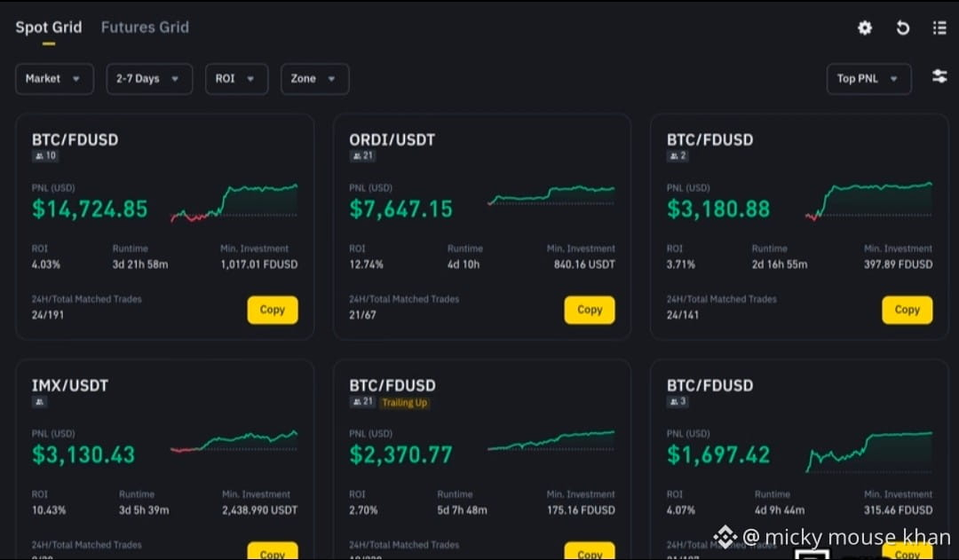The image size is (959, 560).
Task: Click copiers badge showing 2
Action: (677, 156)
